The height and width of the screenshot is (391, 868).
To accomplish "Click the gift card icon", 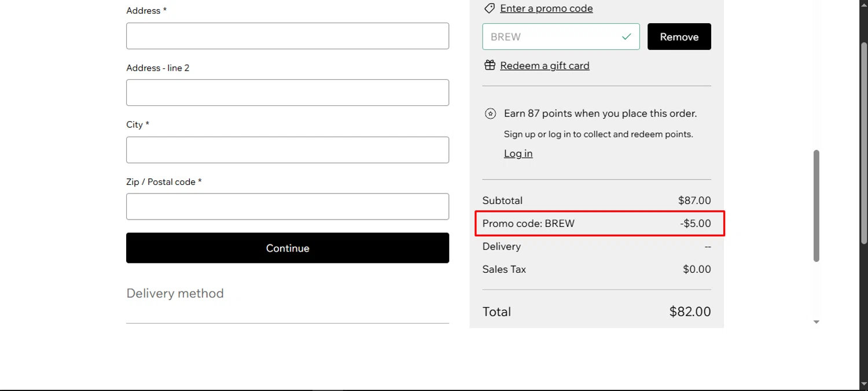I will click(x=490, y=65).
